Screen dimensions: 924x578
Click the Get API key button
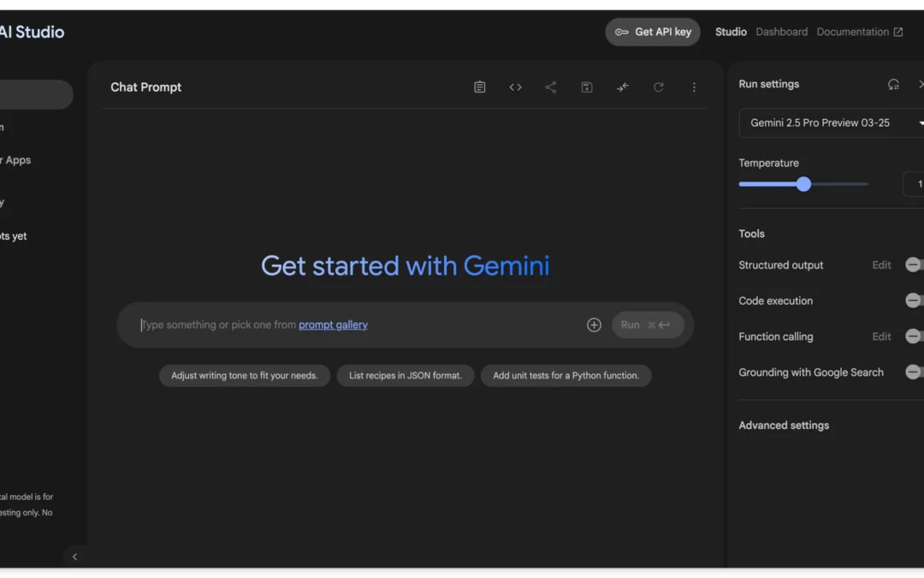click(x=653, y=32)
